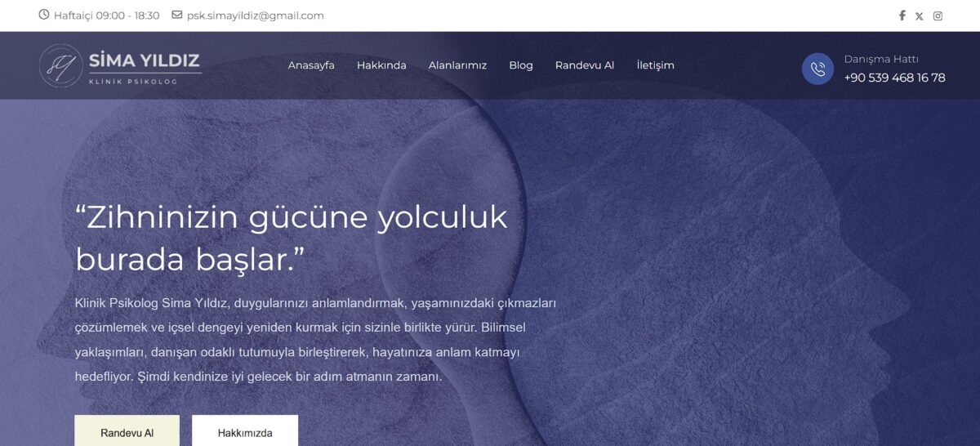980x446 pixels.
Task: Click the envelope icon beside email
Action: (x=177, y=15)
